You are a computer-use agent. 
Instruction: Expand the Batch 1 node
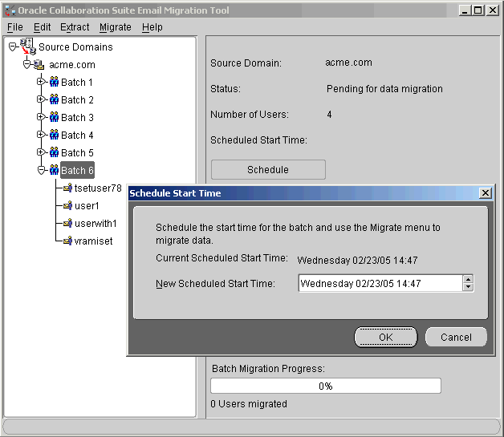click(40, 82)
